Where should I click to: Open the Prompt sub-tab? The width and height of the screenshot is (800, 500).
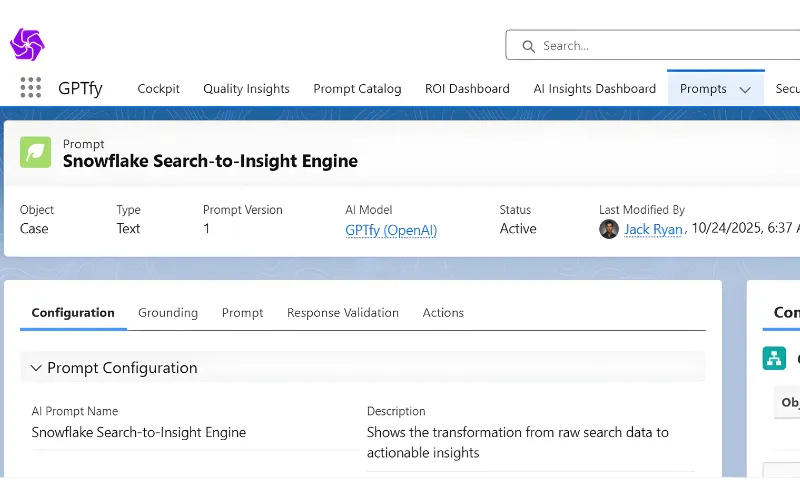(242, 313)
